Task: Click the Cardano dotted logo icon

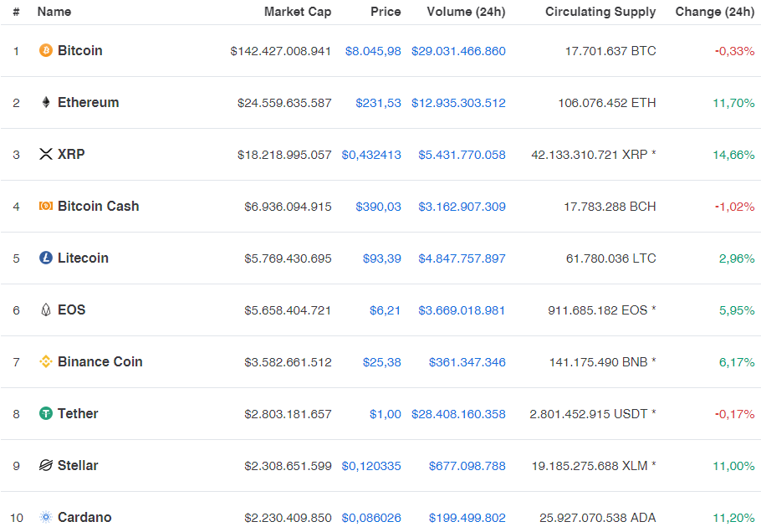Action: click(46, 518)
